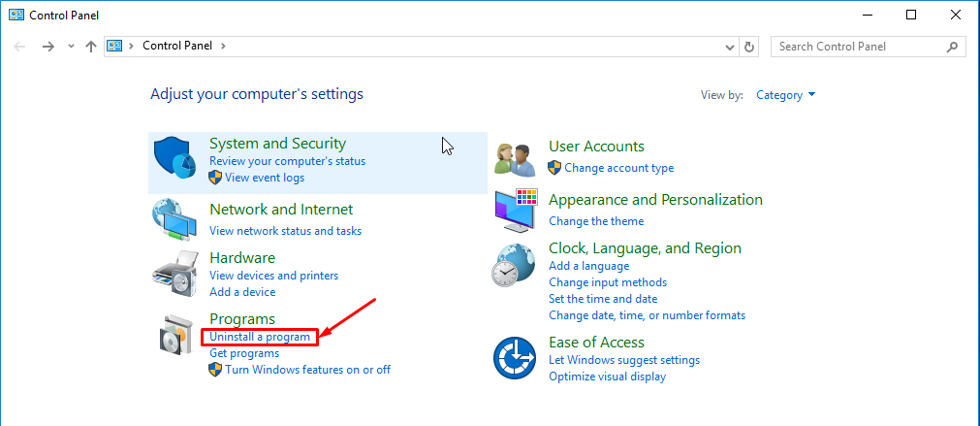Open the View by Category dropdown
The width and height of the screenshot is (980, 426).
point(785,95)
